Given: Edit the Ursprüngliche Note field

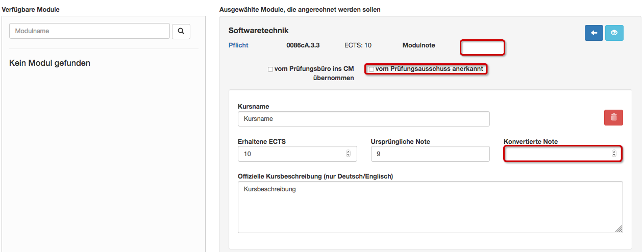Looking at the screenshot, I should click(430, 154).
